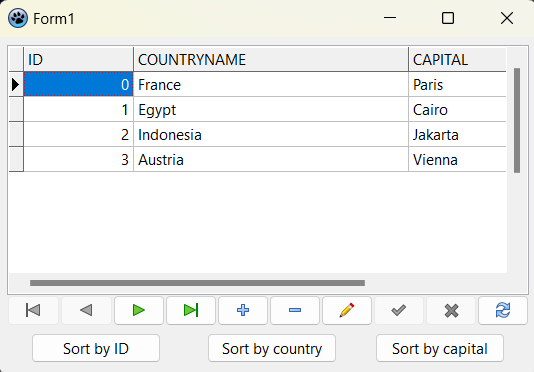Click the row indicator for the Egypt row
Screen dimensions: 534x372
tap(16, 109)
